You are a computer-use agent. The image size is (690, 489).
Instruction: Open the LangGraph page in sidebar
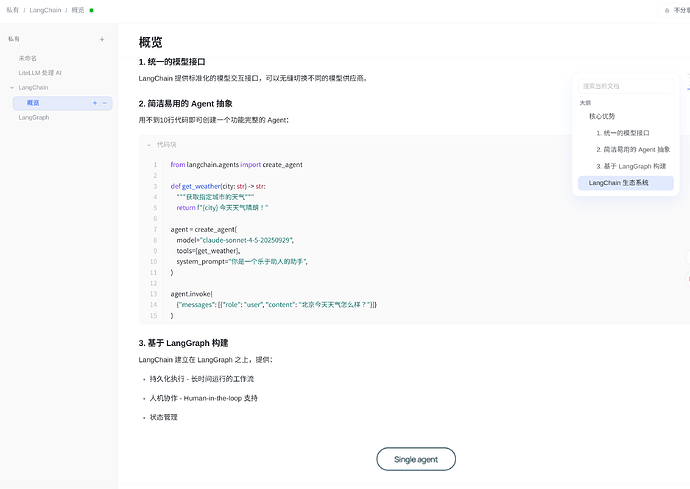coord(34,118)
